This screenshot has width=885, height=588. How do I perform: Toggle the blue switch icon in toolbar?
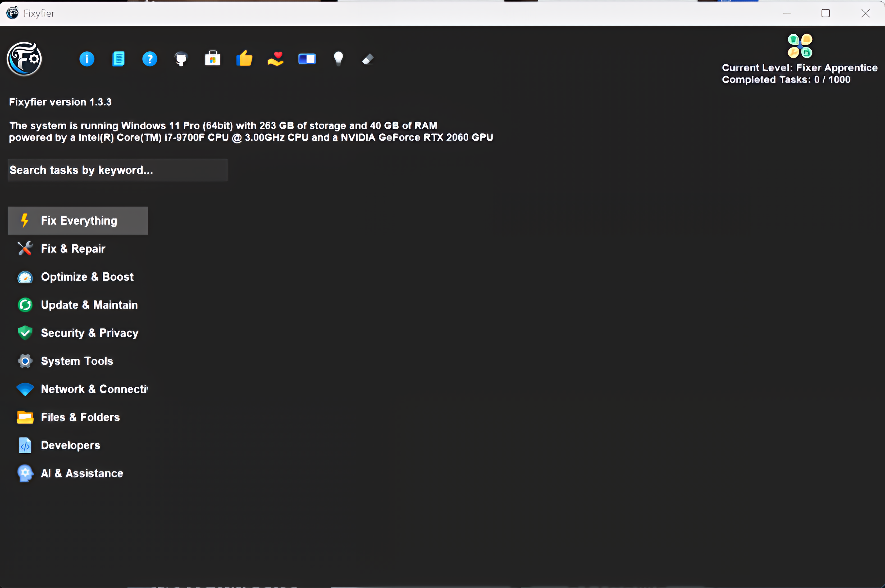tap(307, 59)
